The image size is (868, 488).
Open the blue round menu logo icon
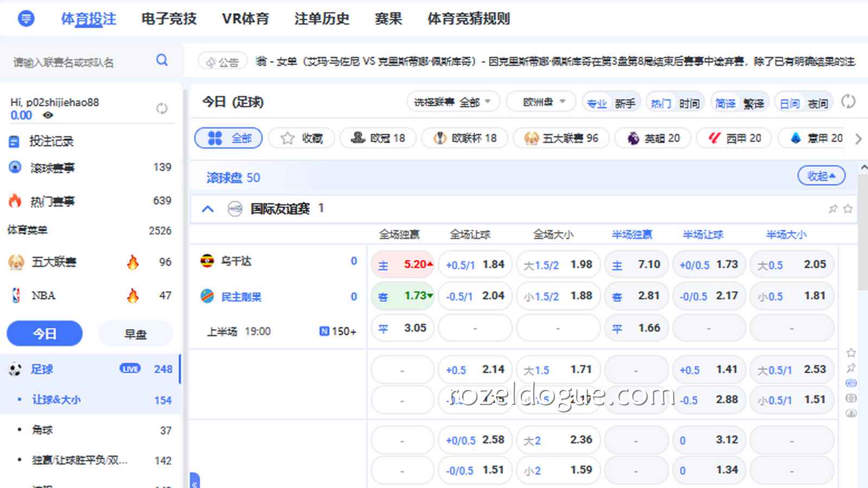26,18
